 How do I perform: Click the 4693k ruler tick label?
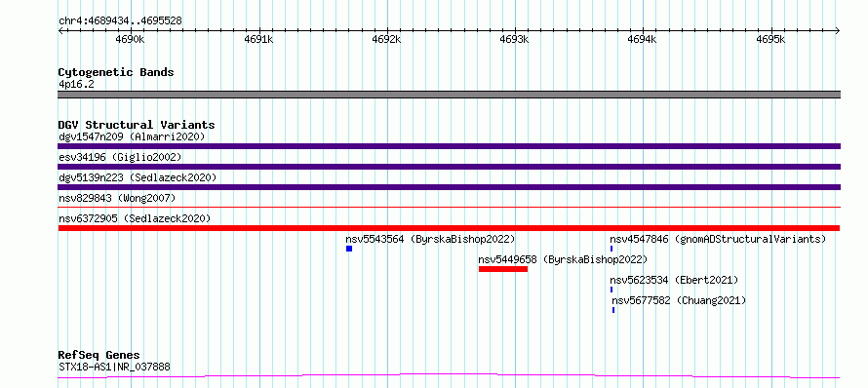(514, 39)
